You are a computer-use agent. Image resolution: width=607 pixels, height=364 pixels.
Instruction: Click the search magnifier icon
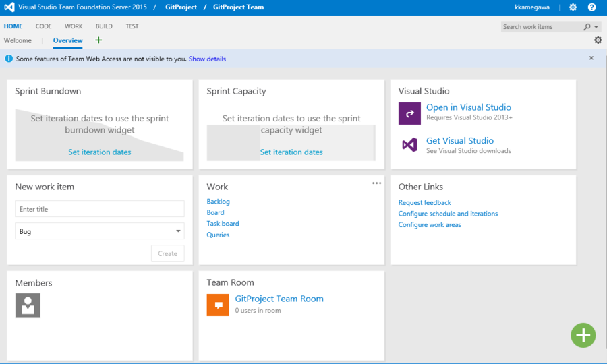587,27
